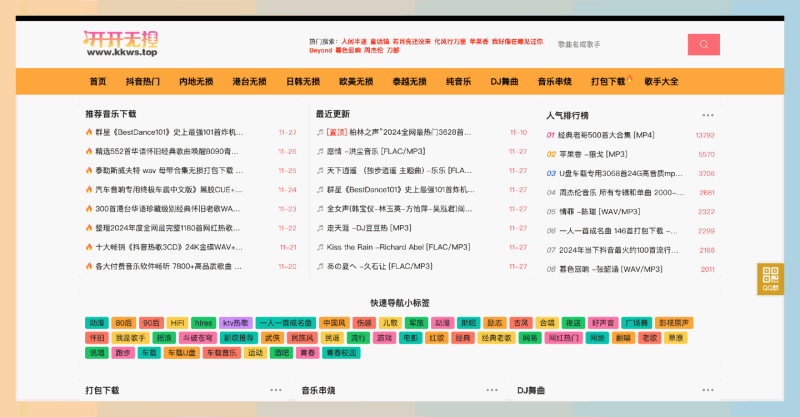Open the 港台无损 category
The width and height of the screenshot is (800, 417).
coord(249,82)
